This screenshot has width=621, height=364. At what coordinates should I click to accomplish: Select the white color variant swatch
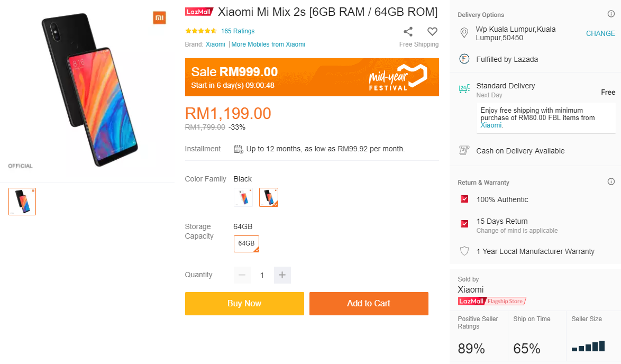pos(243,197)
